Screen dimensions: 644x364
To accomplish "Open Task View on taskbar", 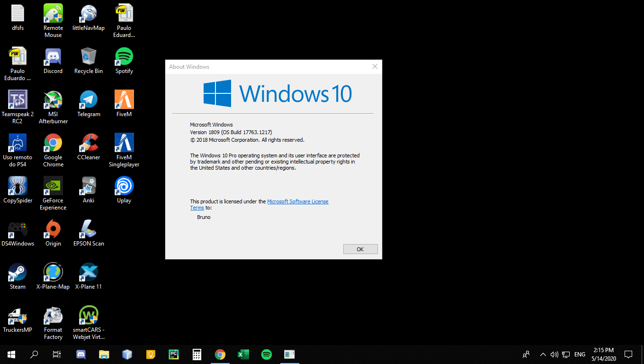I will [x=57, y=354].
